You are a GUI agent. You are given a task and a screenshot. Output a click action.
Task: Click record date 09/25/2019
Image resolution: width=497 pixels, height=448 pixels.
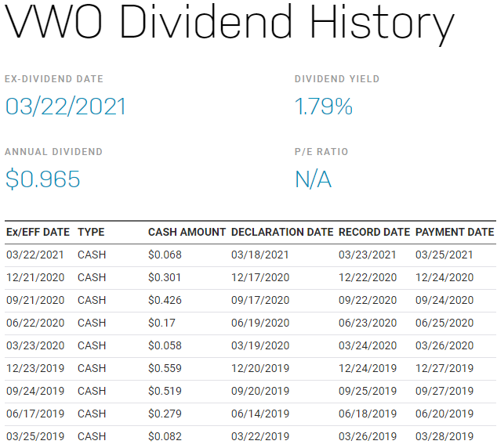(x=368, y=391)
